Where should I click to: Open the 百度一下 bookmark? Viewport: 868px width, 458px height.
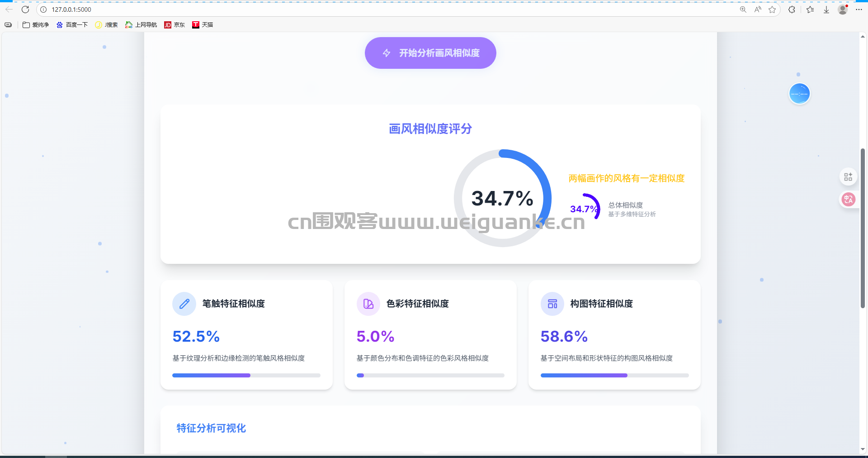[x=72, y=25]
